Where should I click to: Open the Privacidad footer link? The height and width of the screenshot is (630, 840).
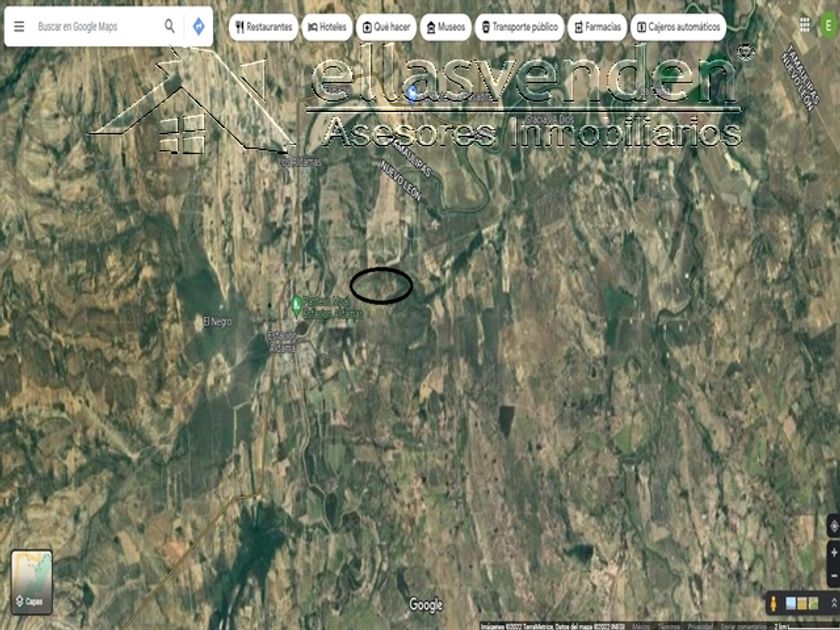pos(700,626)
